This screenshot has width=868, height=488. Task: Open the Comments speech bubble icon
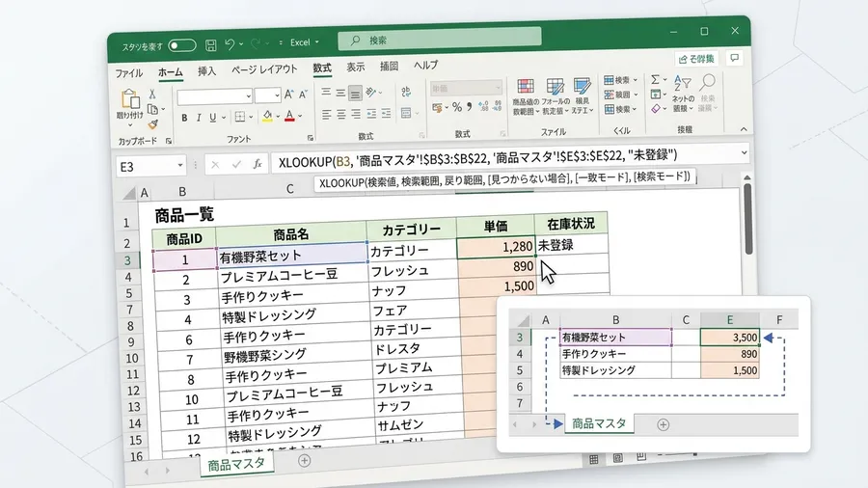(x=735, y=58)
